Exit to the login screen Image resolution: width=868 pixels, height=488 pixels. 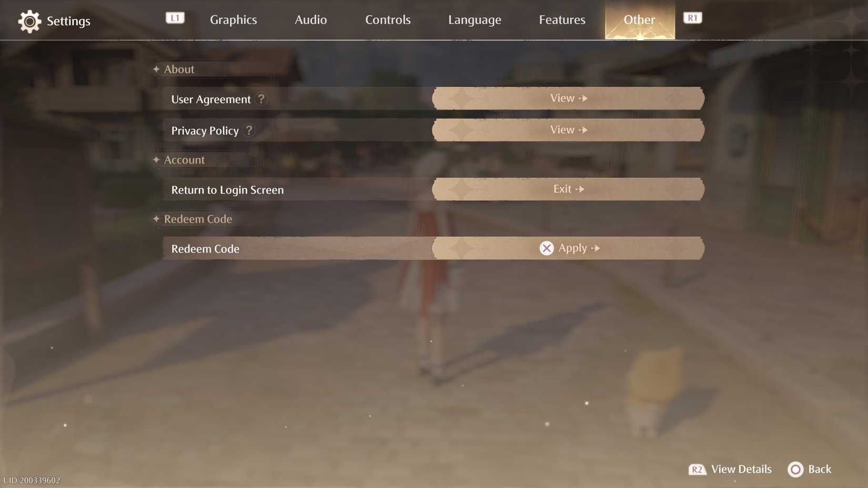(568, 189)
